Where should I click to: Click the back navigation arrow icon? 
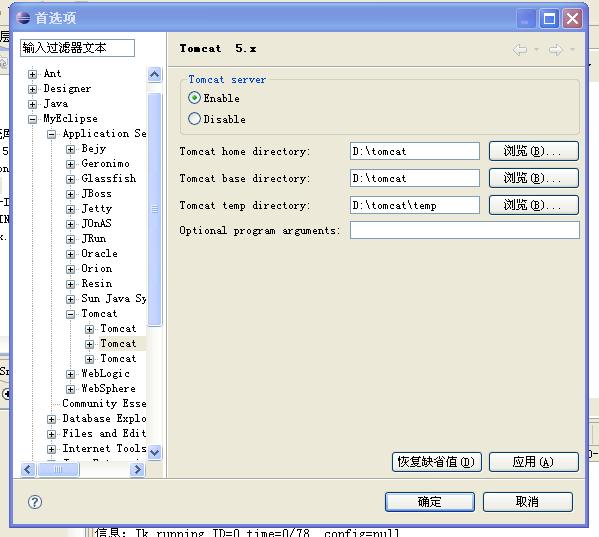(520, 49)
